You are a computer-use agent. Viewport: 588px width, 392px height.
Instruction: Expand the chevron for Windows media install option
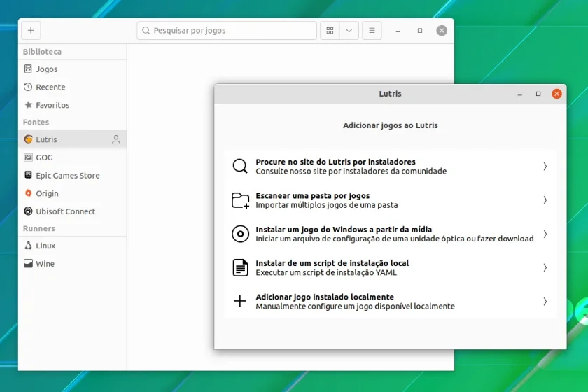tap(545, 234)
